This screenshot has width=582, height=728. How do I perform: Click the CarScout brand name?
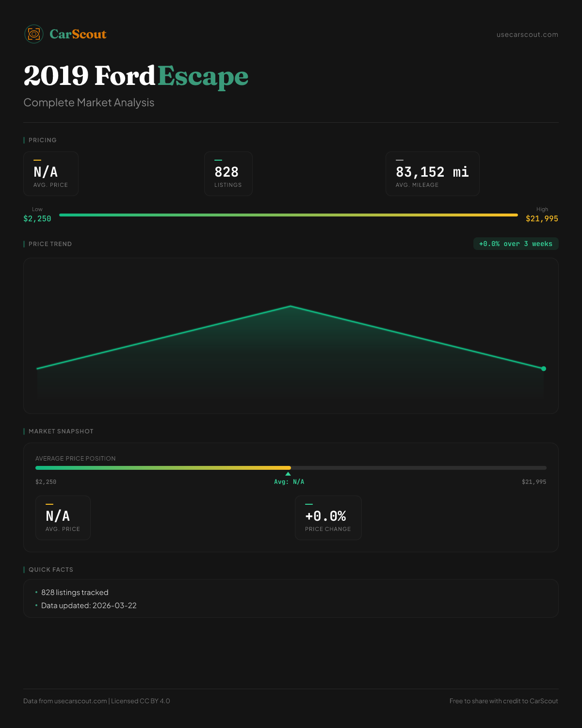(x=78, y=34)
